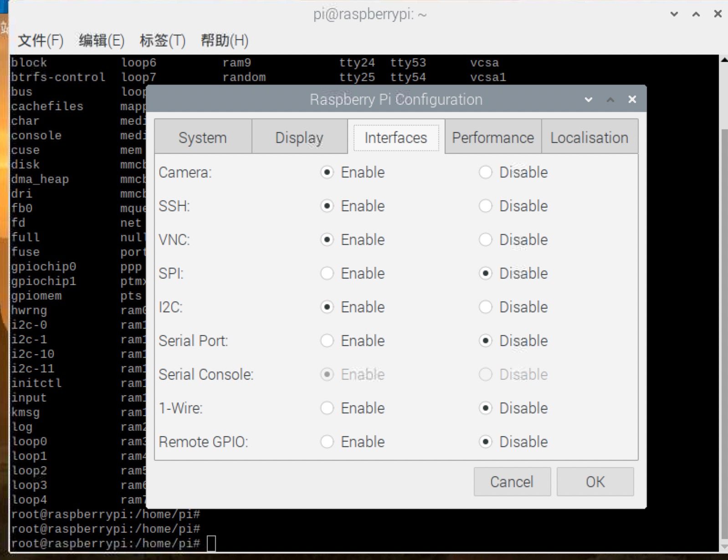This screenshot has width=728, height=560.
Task: Switch to the System tab
Action: pyautogui.click(x=203, y=137)
